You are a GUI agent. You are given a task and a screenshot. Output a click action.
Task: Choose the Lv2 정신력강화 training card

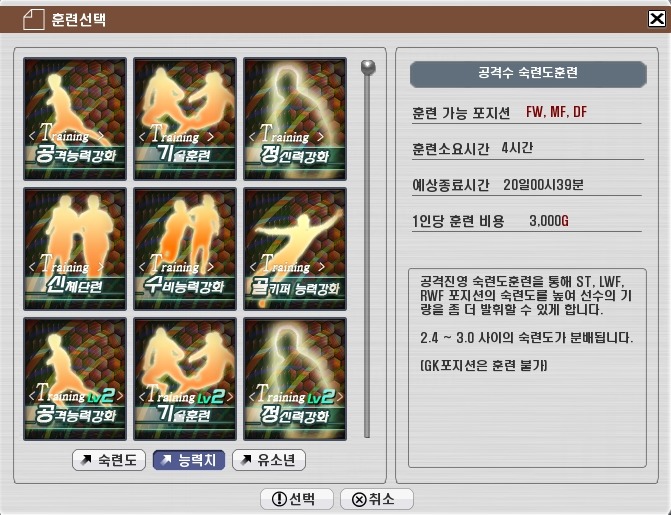pyautogui.click(x=295, y=379)
